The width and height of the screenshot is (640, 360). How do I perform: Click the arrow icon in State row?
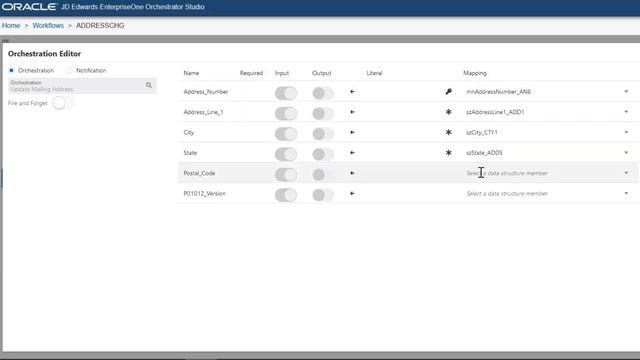pos(352,153)
